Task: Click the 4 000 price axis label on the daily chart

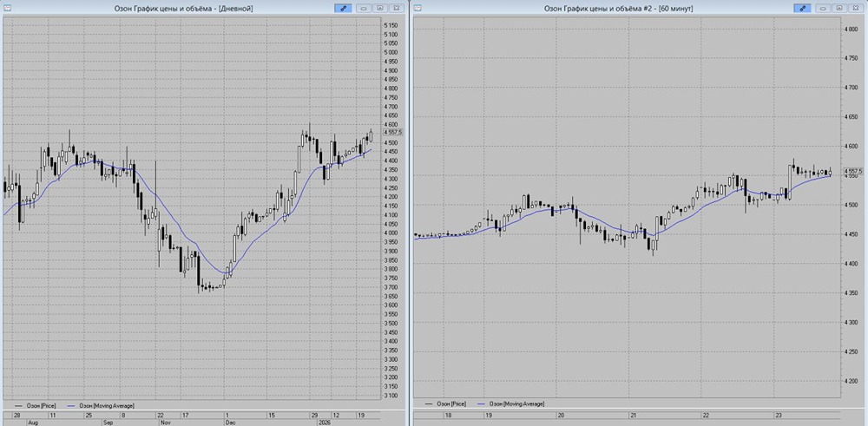Action: tap(391, 233)
